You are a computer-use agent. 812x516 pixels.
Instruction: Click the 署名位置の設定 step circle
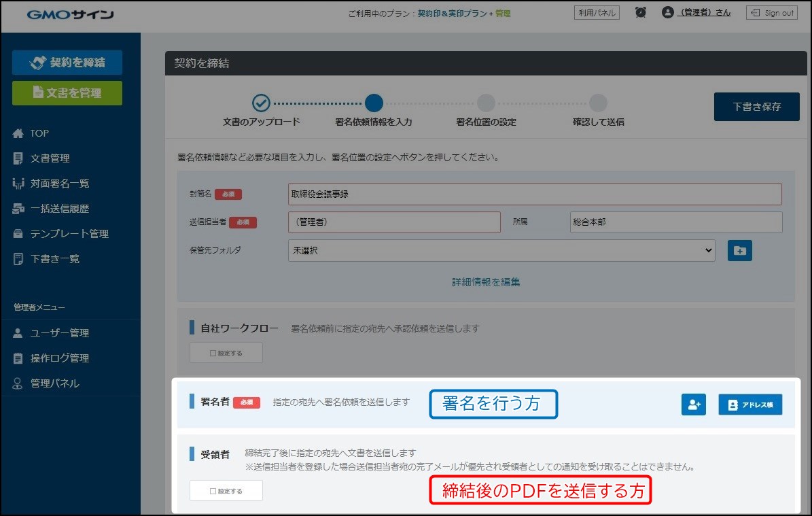486,103
